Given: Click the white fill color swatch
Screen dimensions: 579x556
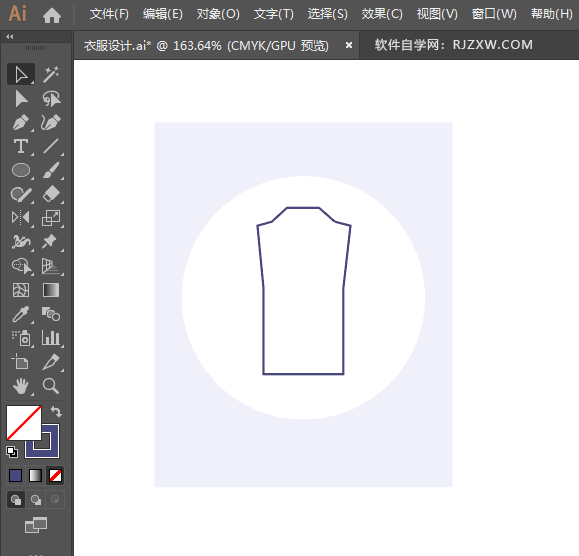Looking at the screenshot, I should pos(24,423).
